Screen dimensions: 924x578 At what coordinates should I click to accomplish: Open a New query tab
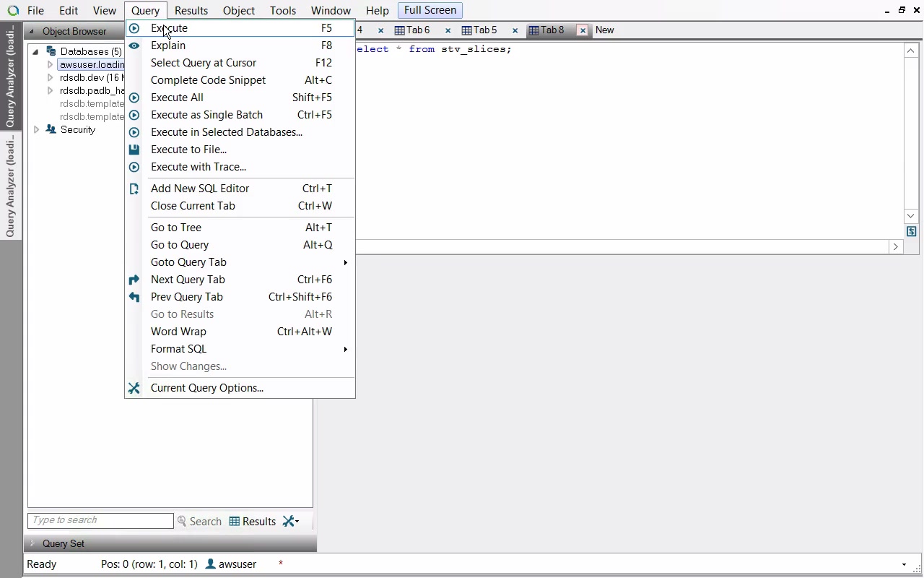click(x=605, y=30)
